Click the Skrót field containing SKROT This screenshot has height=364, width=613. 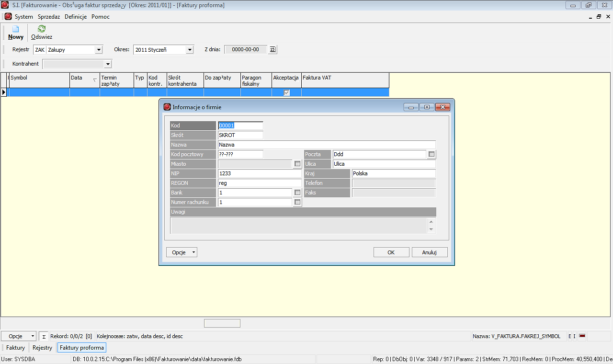point(240,135)
